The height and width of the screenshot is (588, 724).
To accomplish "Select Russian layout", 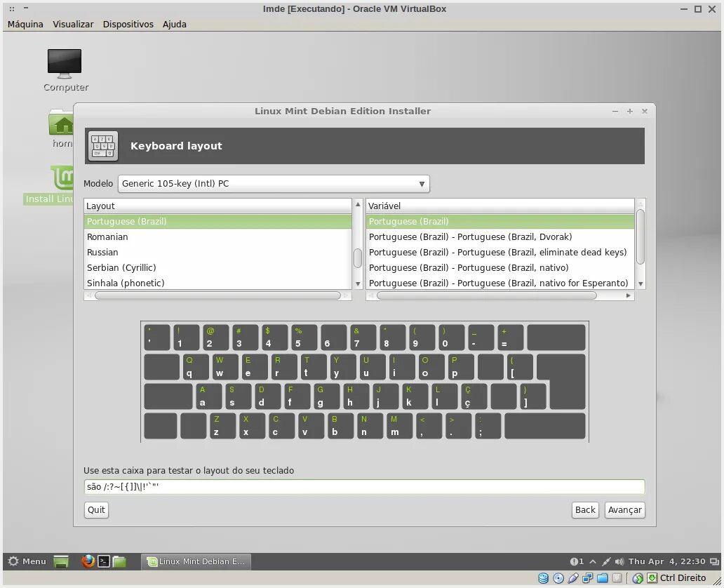I will pyautogui.click(x=217, y=252).
